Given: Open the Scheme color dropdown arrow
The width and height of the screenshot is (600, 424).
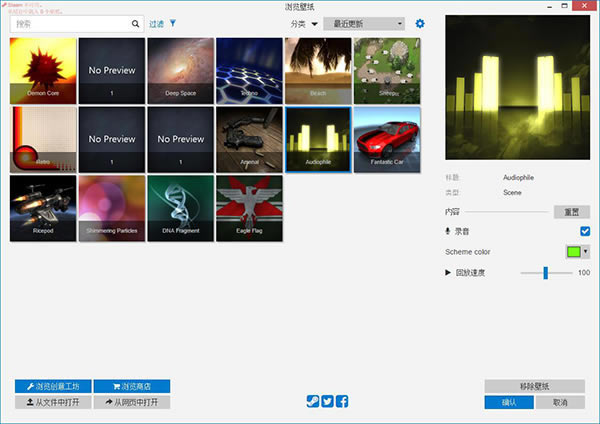Looking at the screenshot, I should pyautogui.click(x=585, y=251).
